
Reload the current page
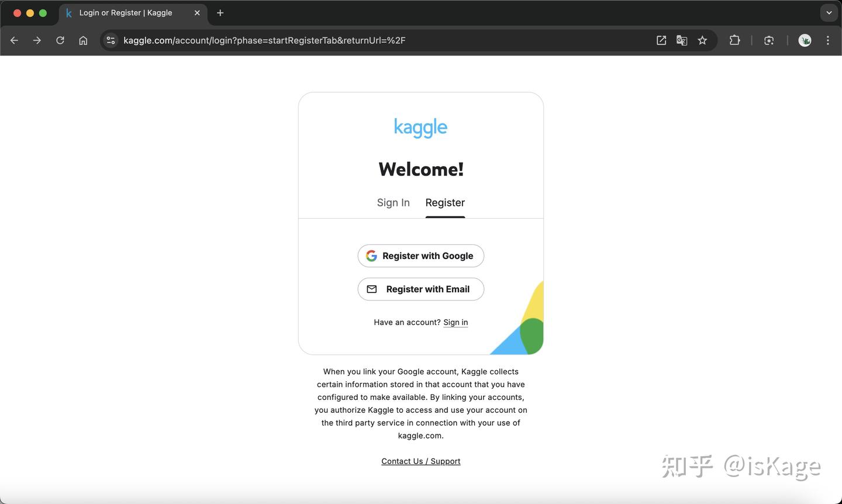click(60, 40)
